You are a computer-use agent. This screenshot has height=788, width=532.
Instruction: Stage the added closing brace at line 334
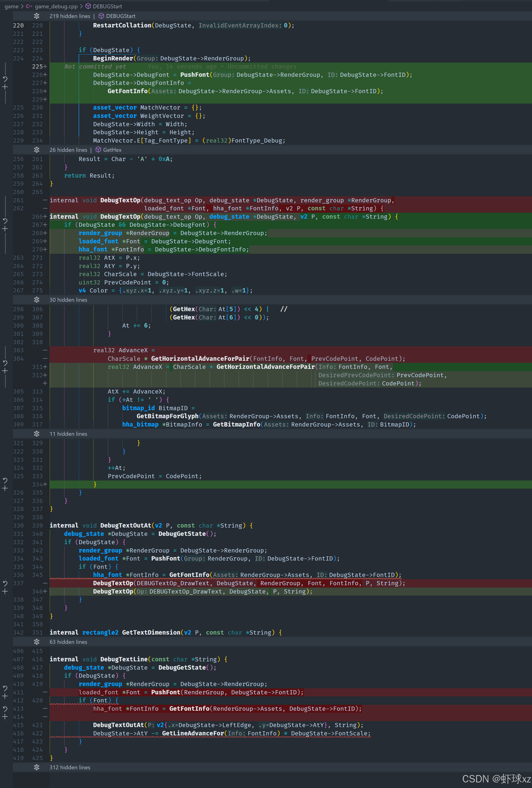(5, 488)
